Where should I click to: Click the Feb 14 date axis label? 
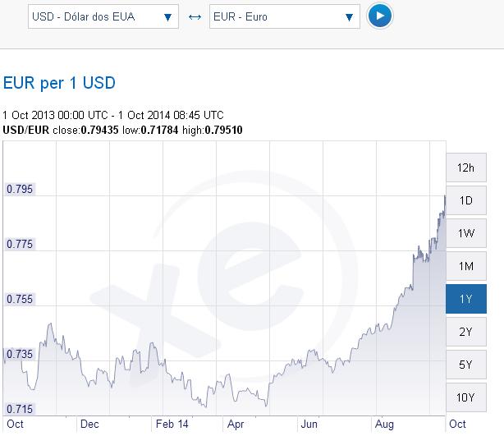pyautogui.click(x=171, y=425)
